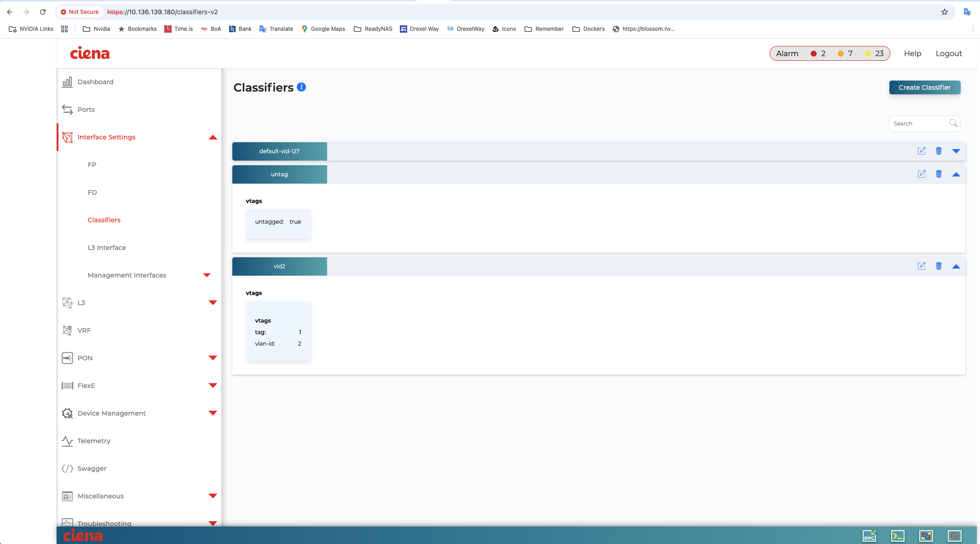This screenshot has height=544, width=980.
Task: Open the terminal console footer icon
Action: pyautogui.click(x=898, y=536)
